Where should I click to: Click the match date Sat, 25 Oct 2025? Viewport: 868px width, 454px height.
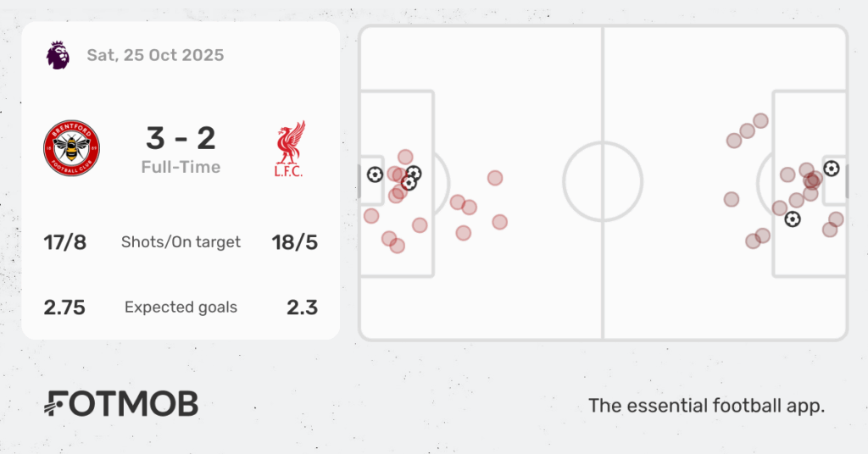(x=155, y=56)
